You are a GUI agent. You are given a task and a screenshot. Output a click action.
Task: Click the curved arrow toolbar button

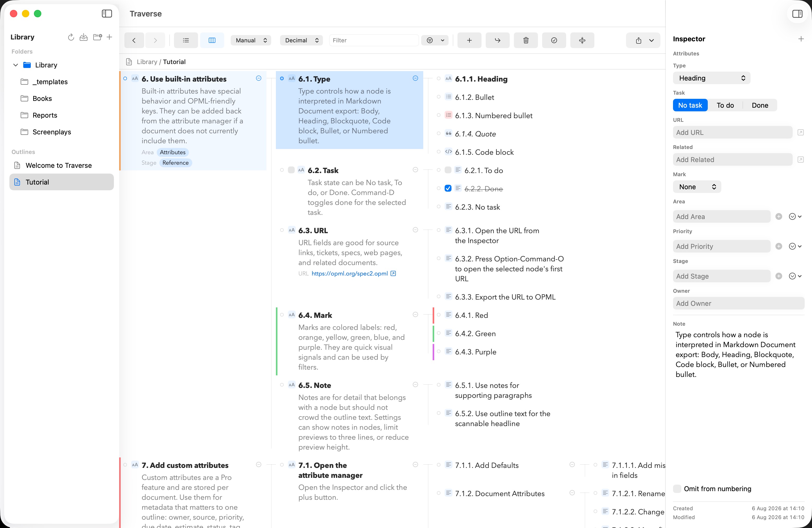(x=498, y=40)
